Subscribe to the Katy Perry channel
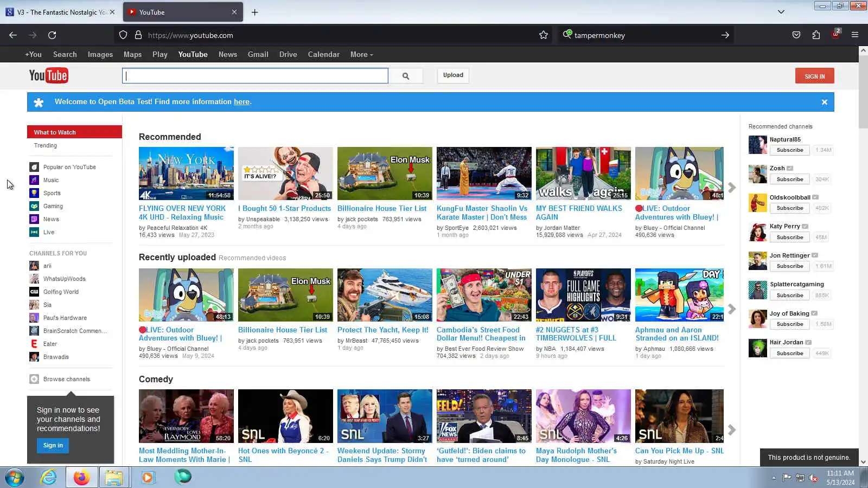The height and width of the screenshot is (488, 868). click(789, 237)
